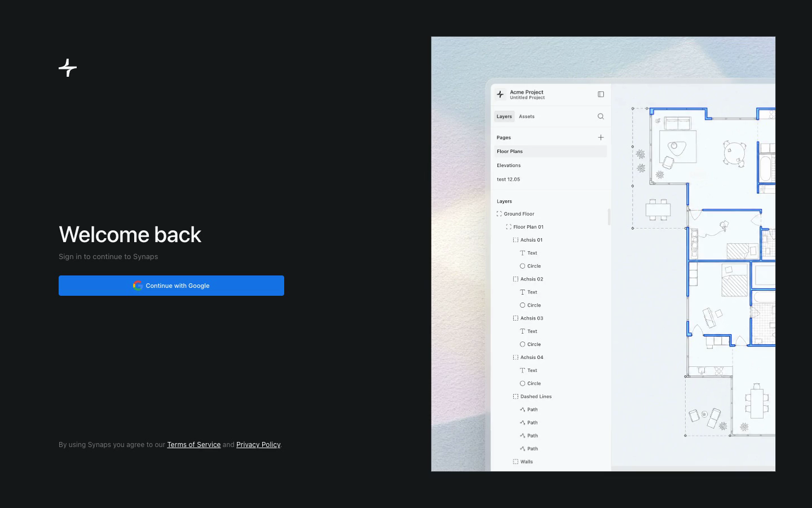The height and width of the screenshot is (508, 812).
Task: Switch to the Assets tab in preview
Action: pos(527,116)
